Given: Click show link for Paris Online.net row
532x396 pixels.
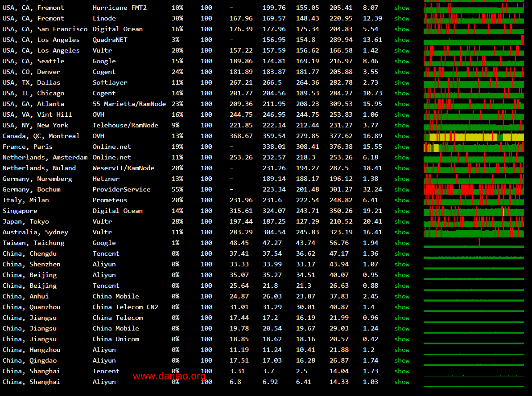Looking at the screenshot, I should click(x=402, y=147).
